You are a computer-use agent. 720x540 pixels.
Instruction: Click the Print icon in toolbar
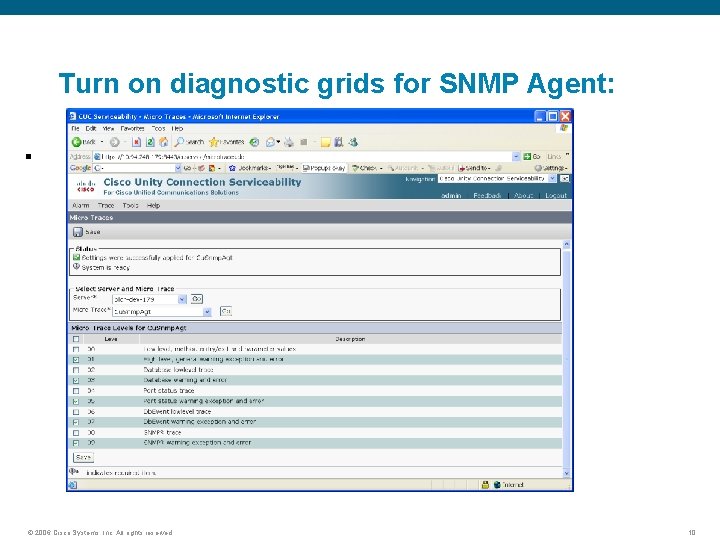pos(289,142)
